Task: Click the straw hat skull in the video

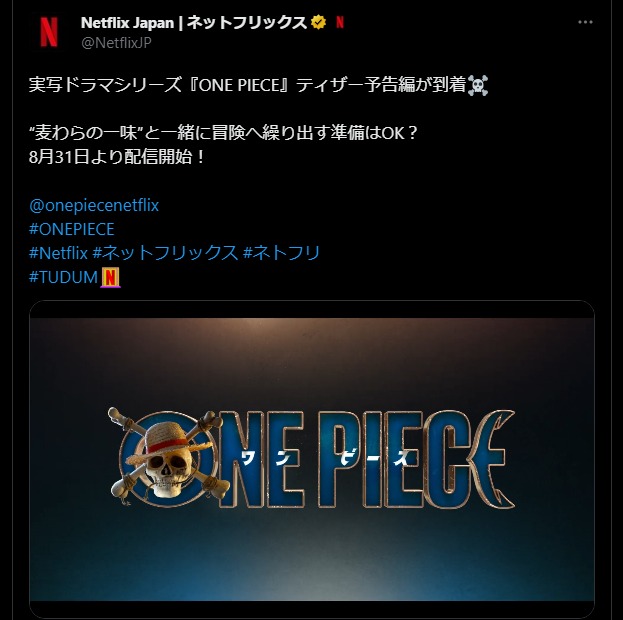Action: 167,458
